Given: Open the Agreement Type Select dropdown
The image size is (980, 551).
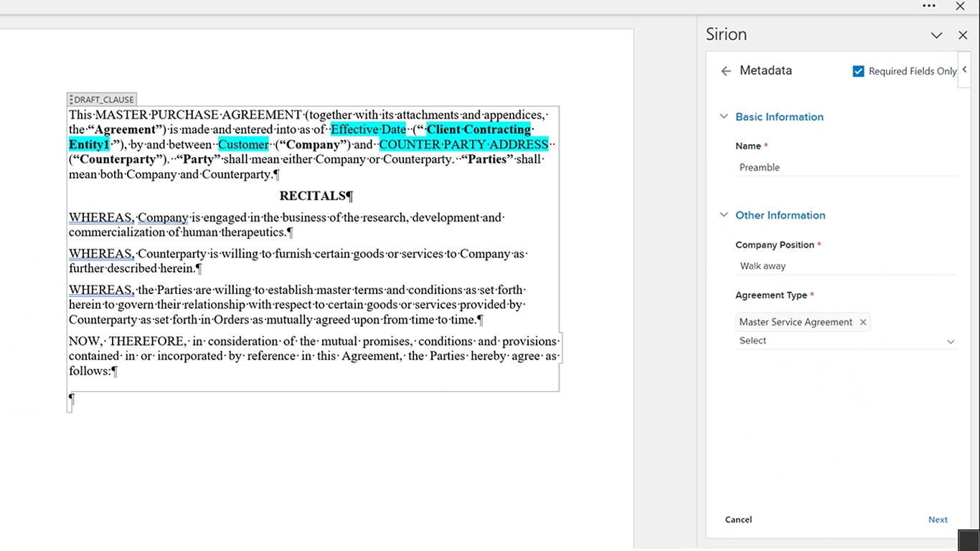Looking at the screenshot, I should tap(846, 341).
